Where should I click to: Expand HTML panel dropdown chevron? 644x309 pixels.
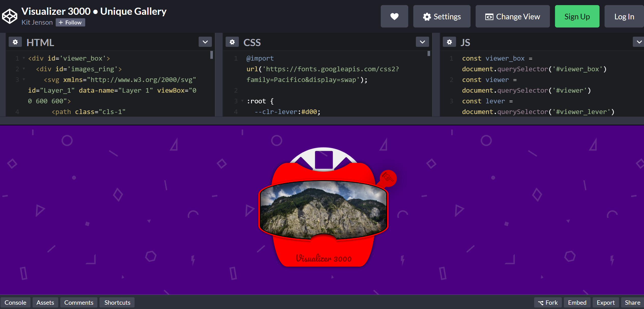(x=205, y=42)
